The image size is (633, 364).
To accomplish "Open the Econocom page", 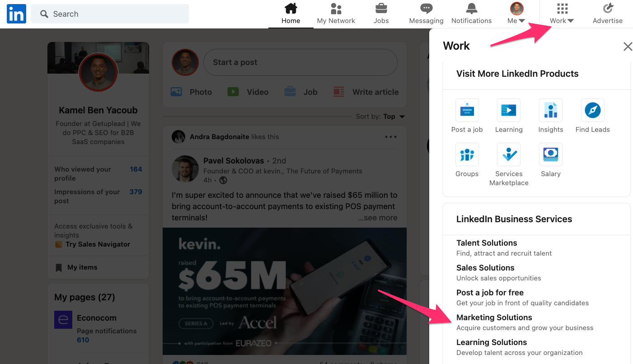I will coord(97,318).
